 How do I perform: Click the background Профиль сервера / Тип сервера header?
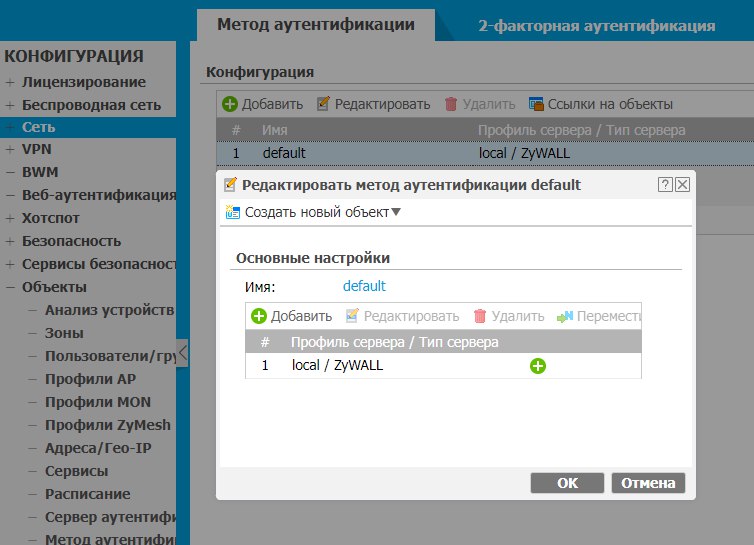581,130
